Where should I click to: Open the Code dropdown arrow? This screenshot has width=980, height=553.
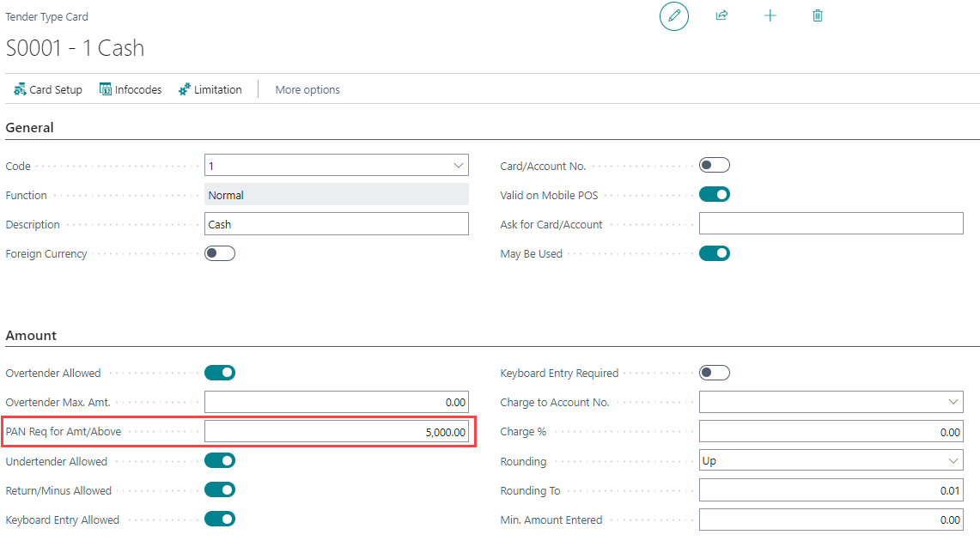point(458,166)
